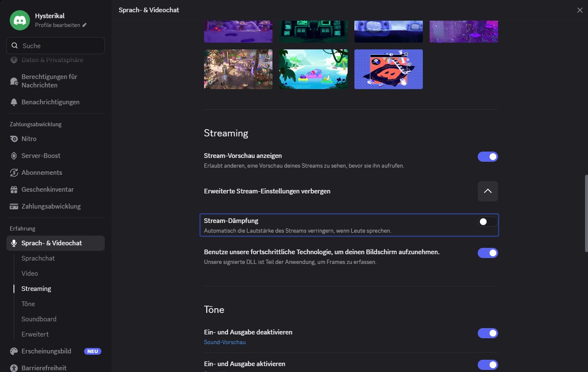Open Soundboard subsection
The image size is (588, 372).
39,319
